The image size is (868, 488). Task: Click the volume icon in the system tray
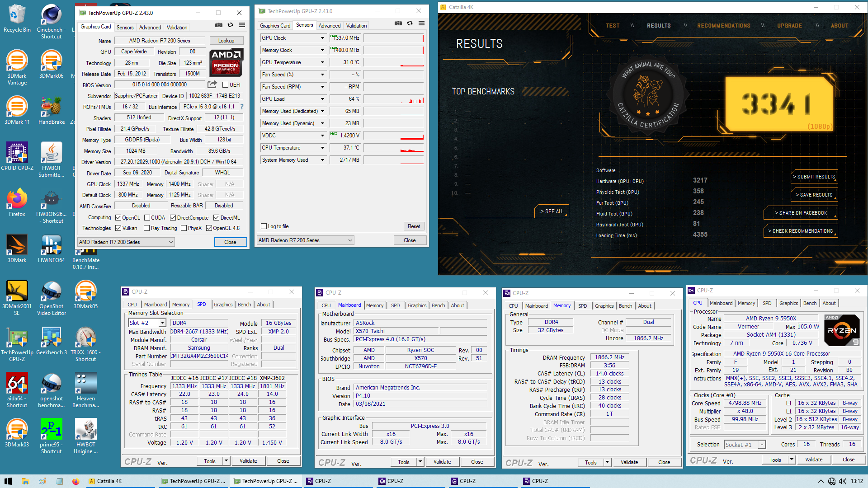843,481
